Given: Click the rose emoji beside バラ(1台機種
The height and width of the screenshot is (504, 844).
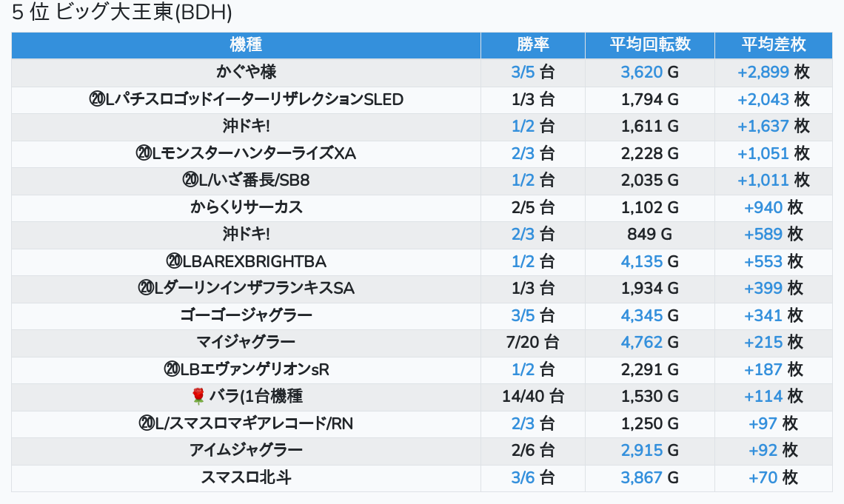Looking at the screenshot, I should tap(198, 397).
